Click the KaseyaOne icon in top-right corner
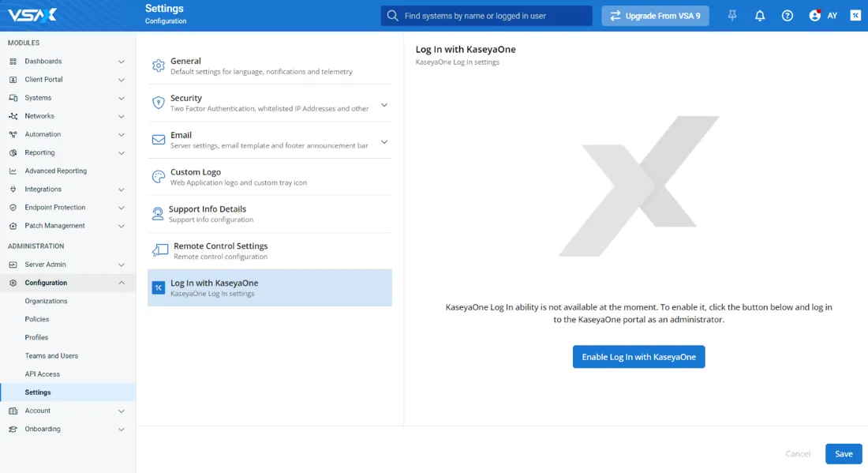 click(855, 16)
